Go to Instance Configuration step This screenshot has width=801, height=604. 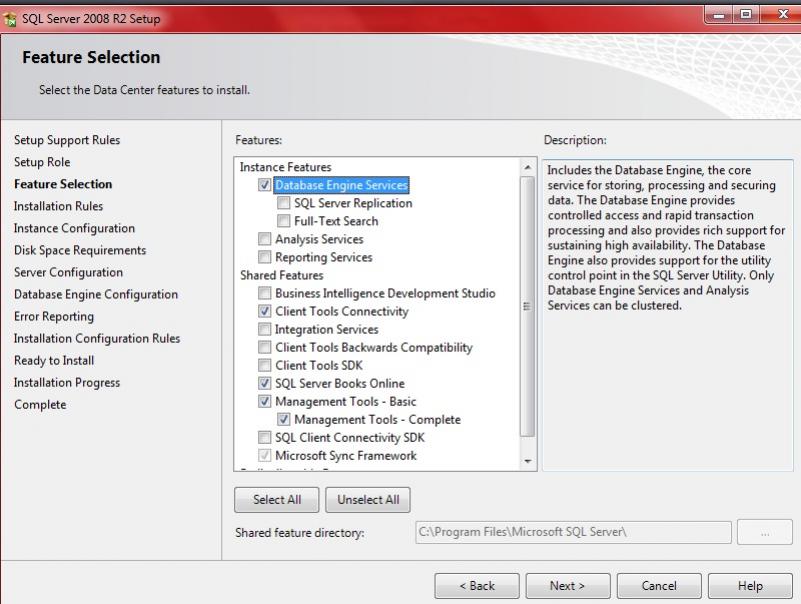pyautogui.click(x=75, y=228)
